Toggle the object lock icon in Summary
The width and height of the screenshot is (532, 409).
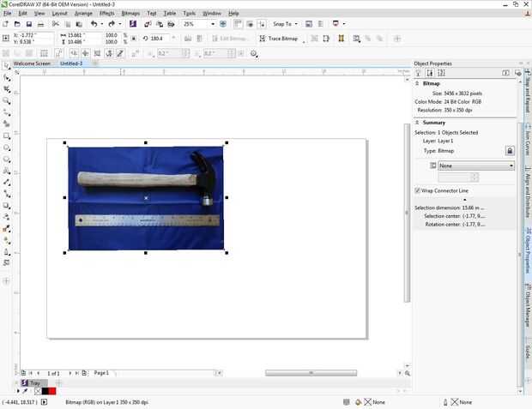click(510, 151)
